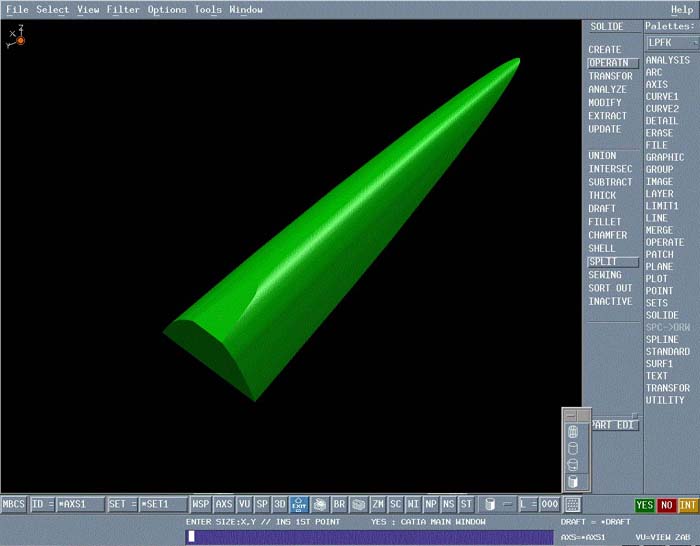Screen dimensions: 700x546
Task: Open the Tools menu
Action: pyautogui.click(x=208, y=9)
